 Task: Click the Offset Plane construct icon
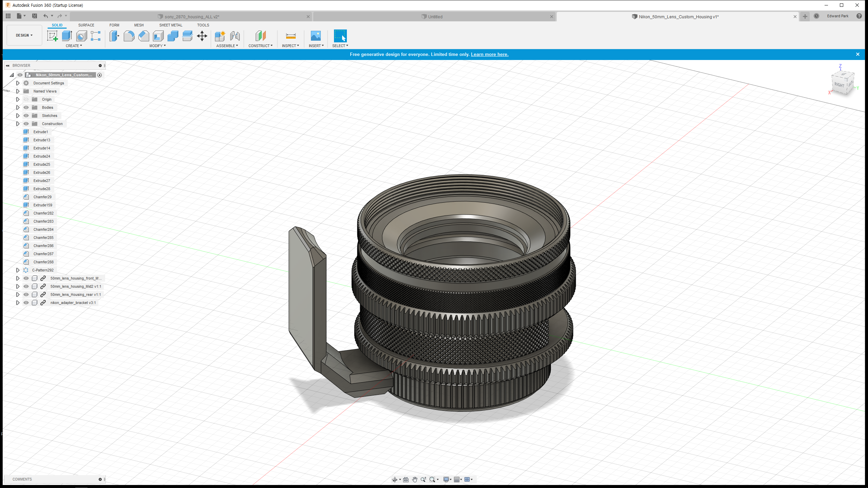click(260, 36)
